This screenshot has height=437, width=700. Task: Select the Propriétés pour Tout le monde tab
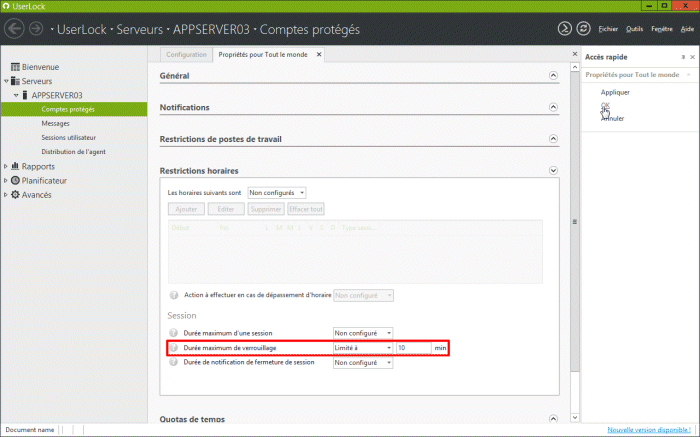pyautogui.click(x=263, y=54)
